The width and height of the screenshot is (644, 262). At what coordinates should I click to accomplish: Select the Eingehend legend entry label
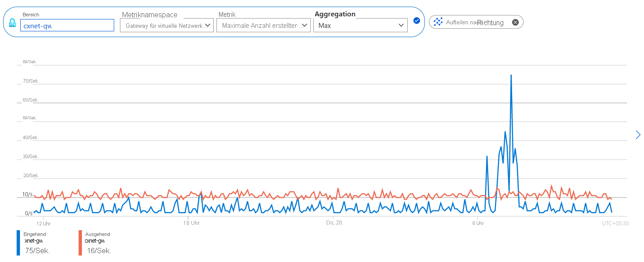click(35, 234)
